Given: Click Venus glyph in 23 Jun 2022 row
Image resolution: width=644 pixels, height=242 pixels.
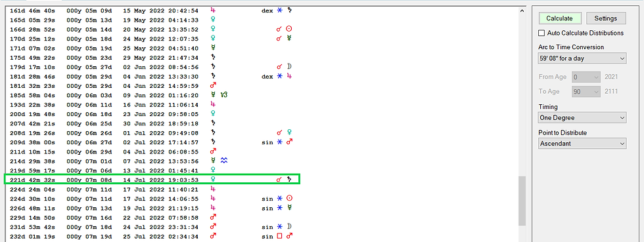Looking at the screenshot, I should click(x=213, y=114).
